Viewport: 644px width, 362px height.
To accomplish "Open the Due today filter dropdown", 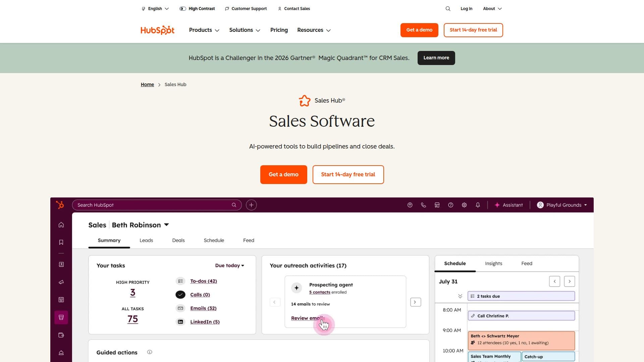I will pos(230,265).
